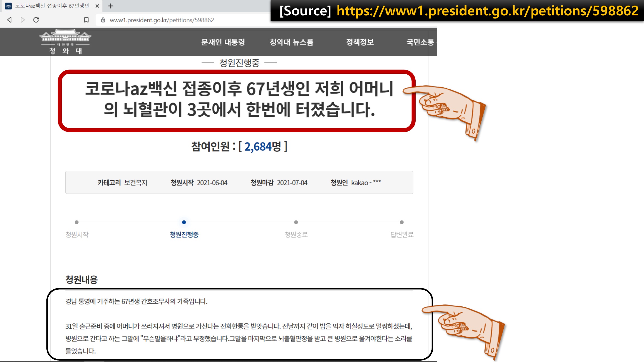This screenshot has width=644, height=362.
Task: Click the 청원종료 progress marker dot
Action: 296,222
